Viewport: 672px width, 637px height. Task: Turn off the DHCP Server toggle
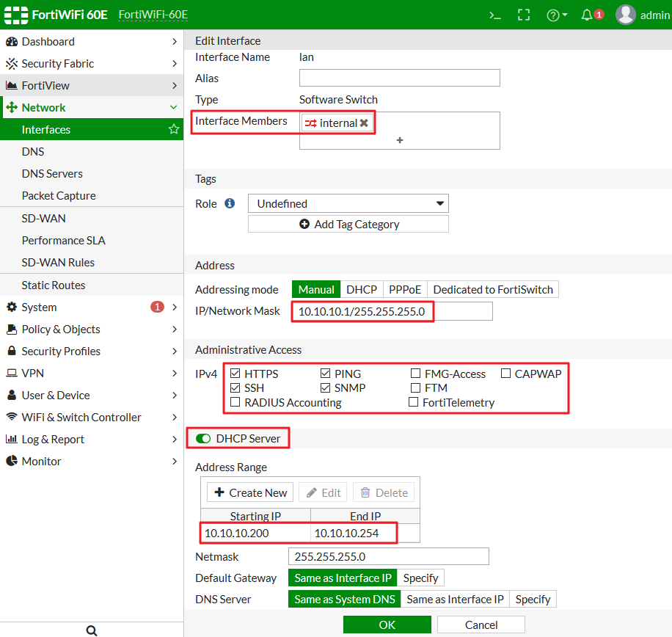coord(203,439)
